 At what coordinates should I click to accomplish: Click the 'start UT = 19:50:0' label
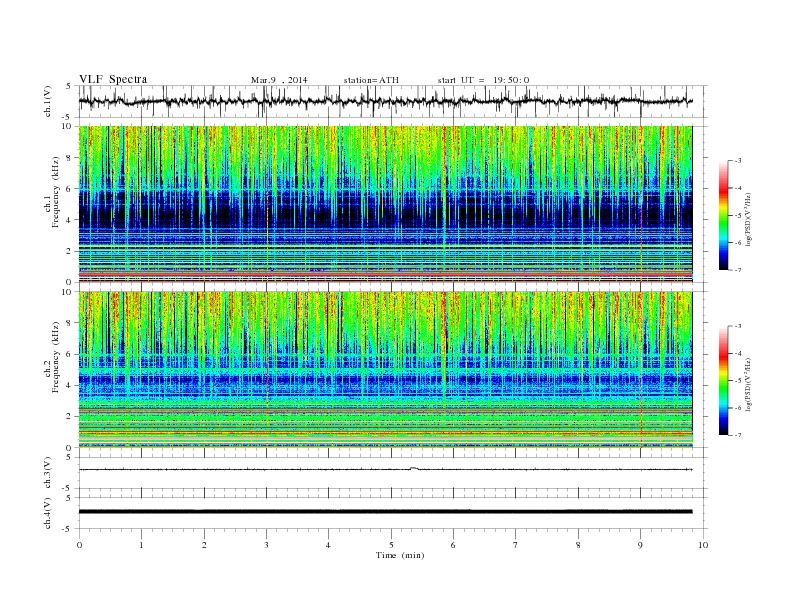pos(483,80)
